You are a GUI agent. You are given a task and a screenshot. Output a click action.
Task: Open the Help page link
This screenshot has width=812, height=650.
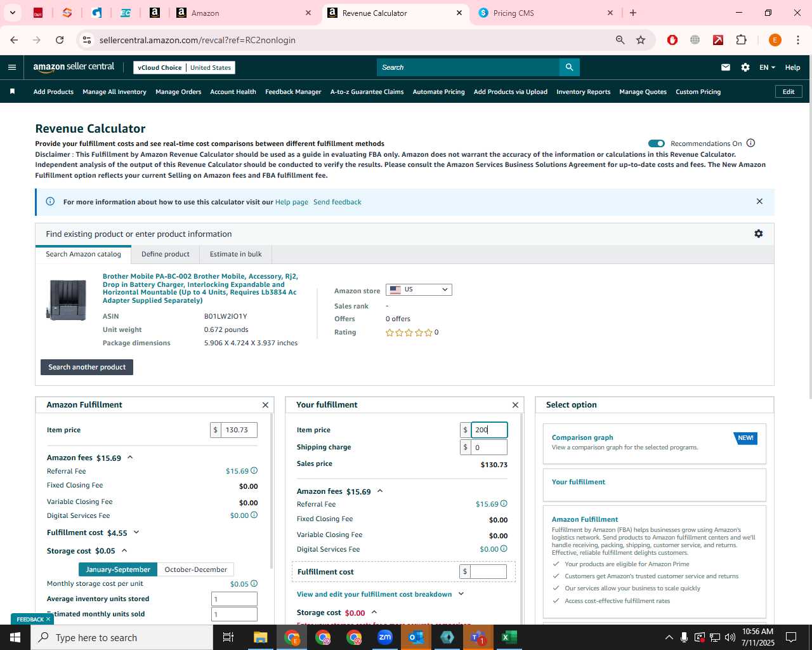coord(292,202)
